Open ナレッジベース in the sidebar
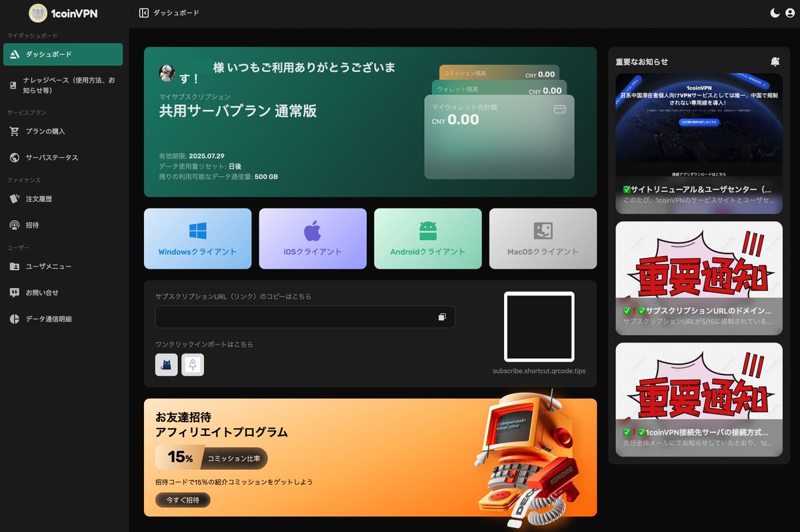Image resolution: width=800 pixels, height=532 pixels. (63, 85)
